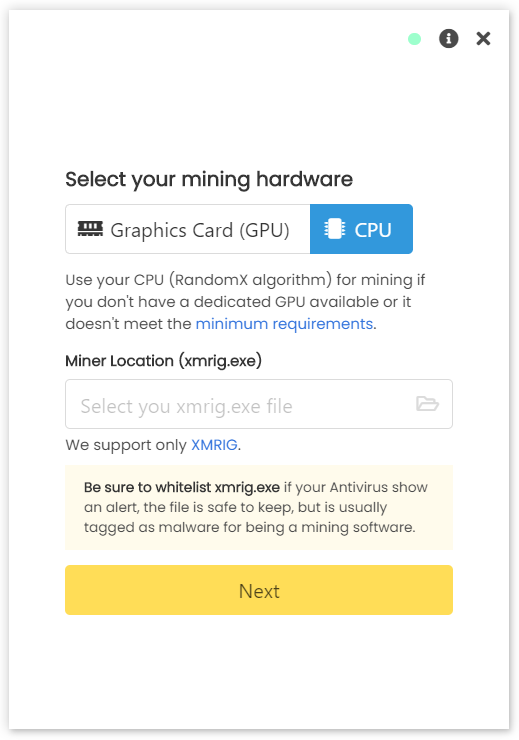Click the RandomX algorithm description text
519x740 pixels.
(245, 302)
